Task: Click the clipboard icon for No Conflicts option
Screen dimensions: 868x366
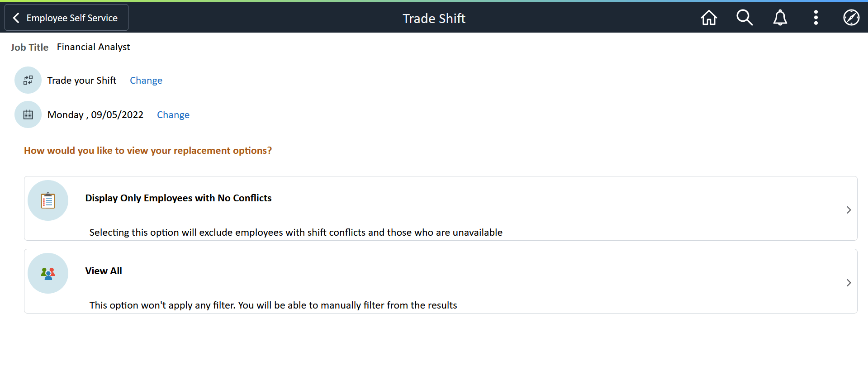Action: click(47, 200)
